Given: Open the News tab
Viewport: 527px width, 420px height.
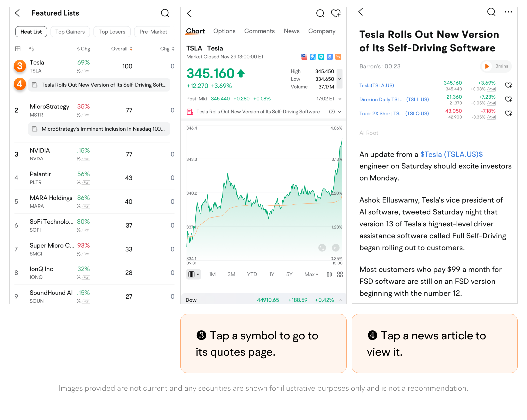Looking at the screenshot, I should point(292,31).
